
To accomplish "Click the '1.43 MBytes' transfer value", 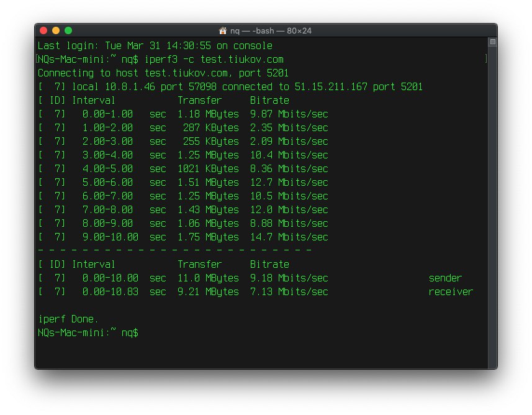I will click(x=209, y=209).
